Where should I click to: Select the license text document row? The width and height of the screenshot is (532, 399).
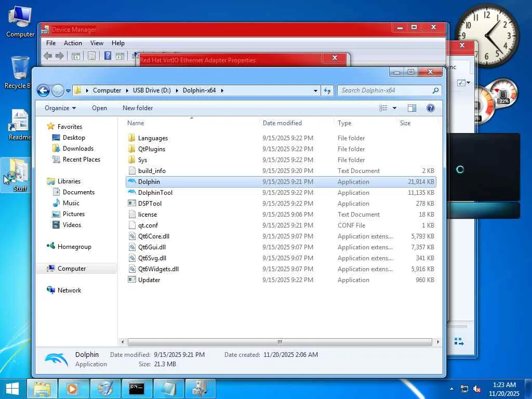pos(281,215)
